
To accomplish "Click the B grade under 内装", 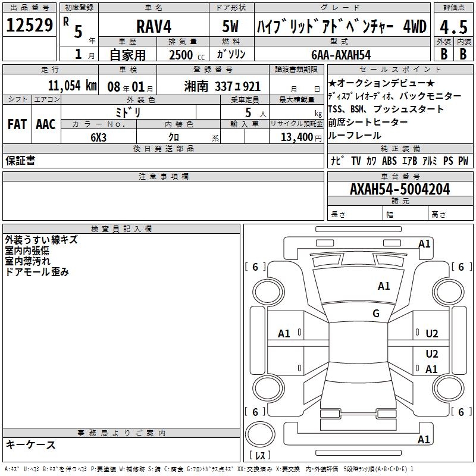I will [463, 54].
